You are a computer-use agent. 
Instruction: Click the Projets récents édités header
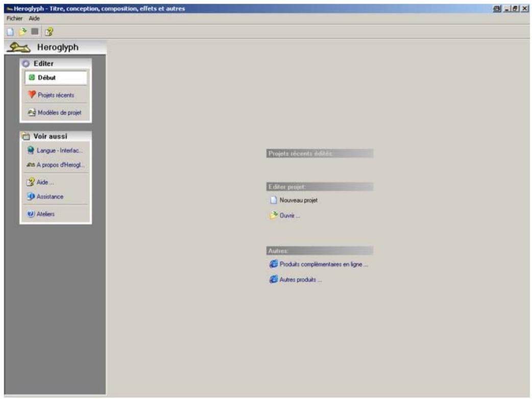pos(320,153)
